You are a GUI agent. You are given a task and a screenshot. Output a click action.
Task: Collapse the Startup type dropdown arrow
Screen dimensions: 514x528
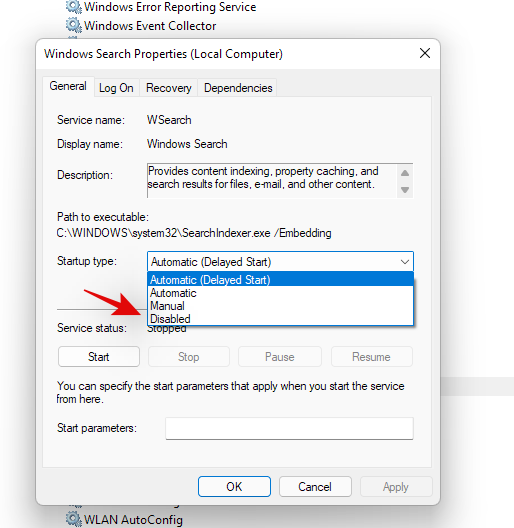coord(405,262)
